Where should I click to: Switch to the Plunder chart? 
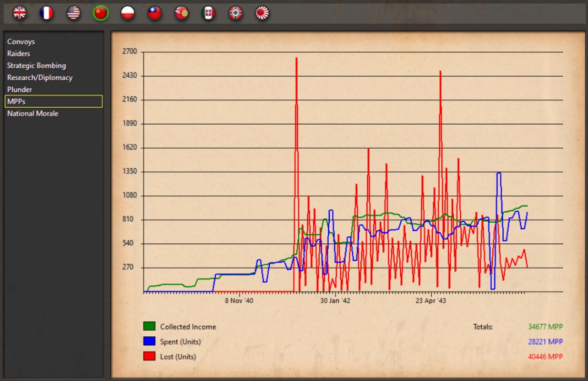tap(19, 89)
